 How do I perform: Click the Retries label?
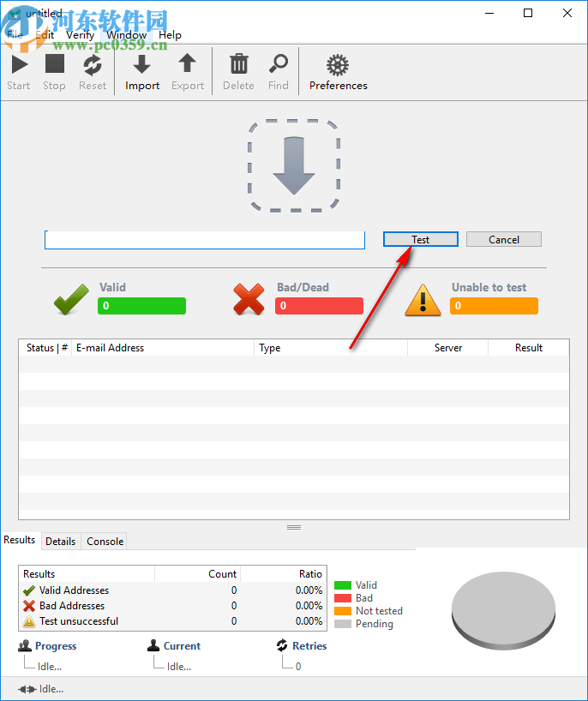pos(309,646)
